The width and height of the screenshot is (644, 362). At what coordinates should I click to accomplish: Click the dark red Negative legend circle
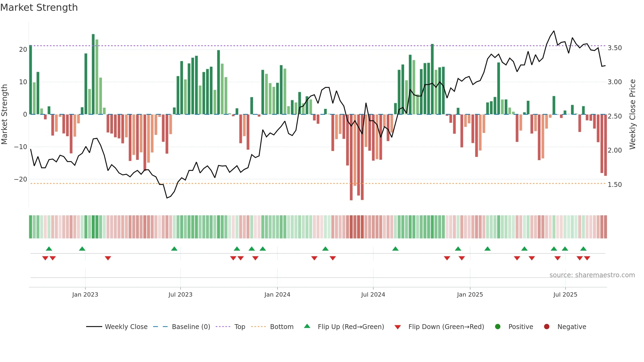pyautogui.click(x=547, y=327)
